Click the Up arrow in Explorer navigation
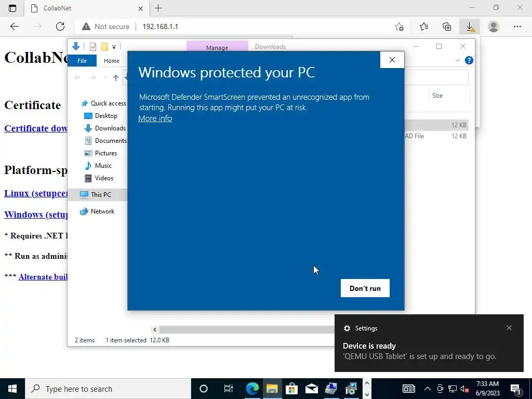The height and width of the screenshot is (399, 532). 116,78
